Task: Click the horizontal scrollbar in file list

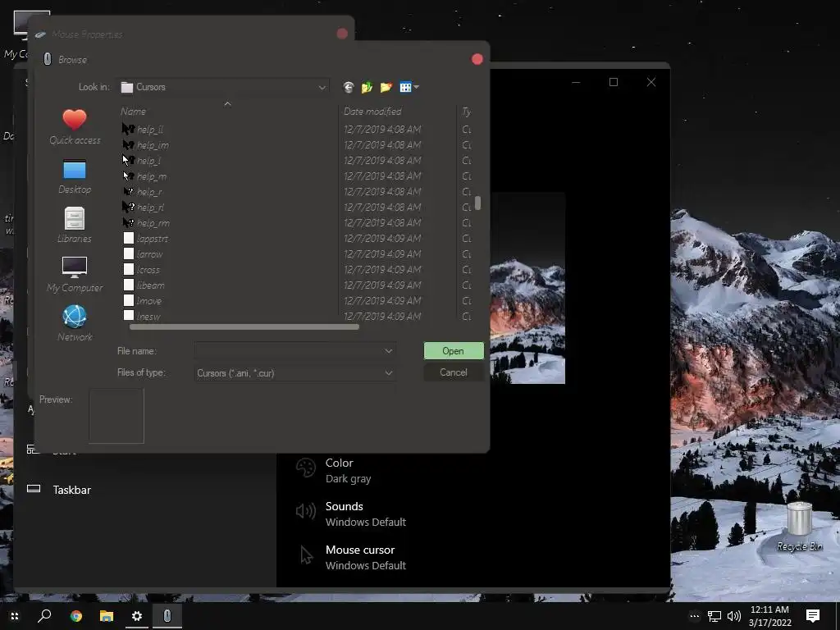Action: pos(244,326)
